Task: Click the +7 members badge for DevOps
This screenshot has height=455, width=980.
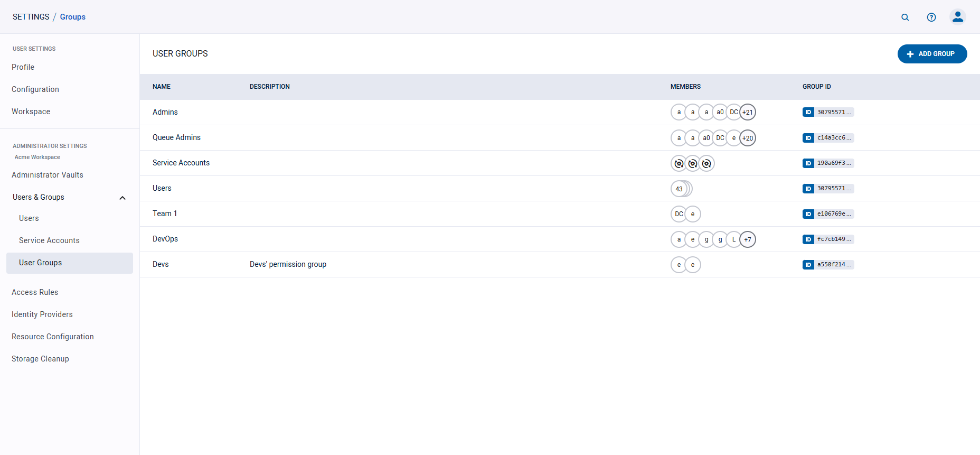Action: coord(748,239)
